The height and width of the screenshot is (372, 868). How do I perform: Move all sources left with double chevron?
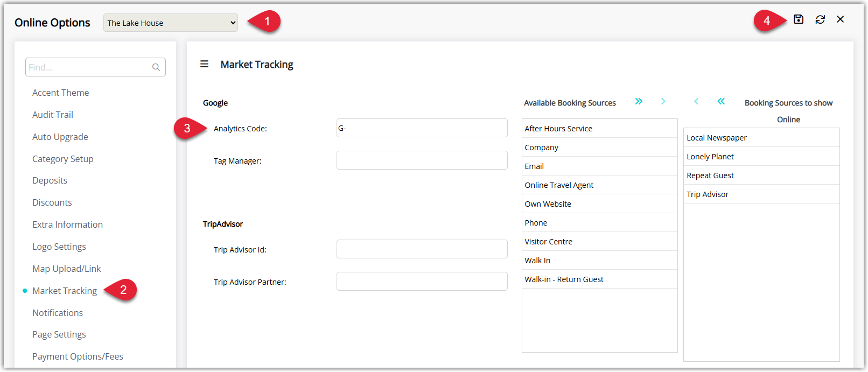721,101
